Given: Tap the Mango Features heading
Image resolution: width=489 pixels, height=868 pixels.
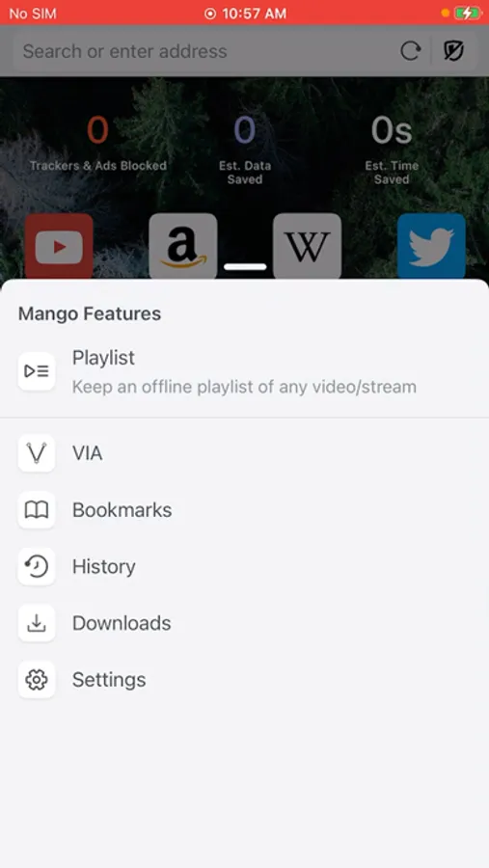Looking at the screenshot, I should (x=90, y=313).
